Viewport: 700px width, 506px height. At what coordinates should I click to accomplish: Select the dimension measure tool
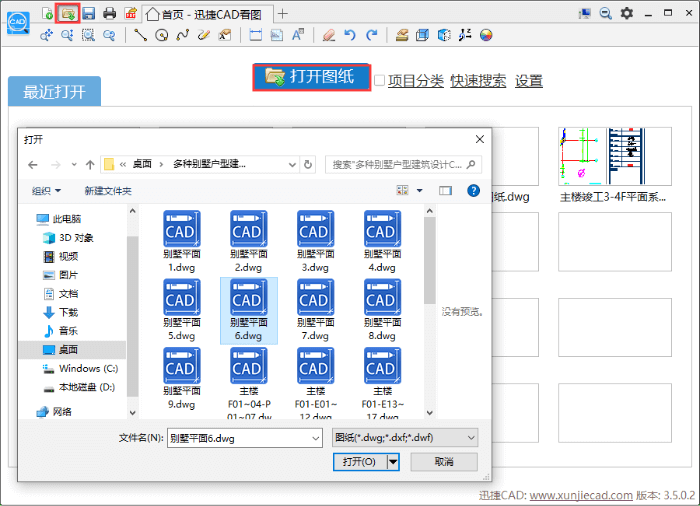255,35
